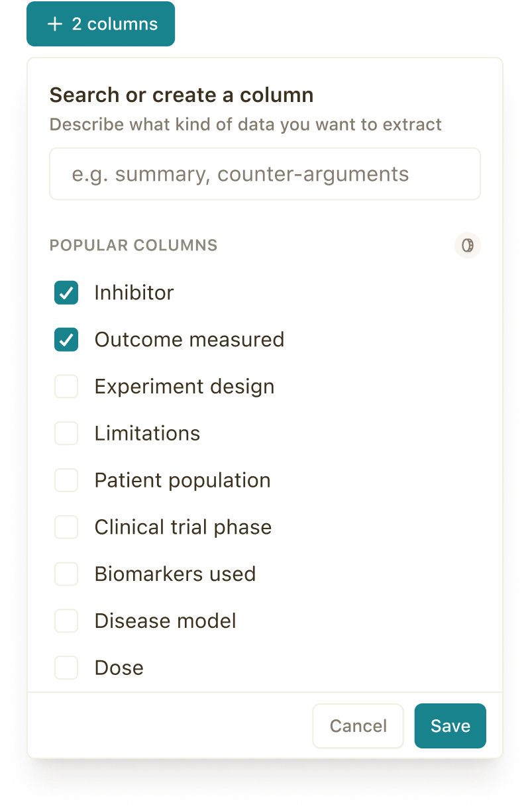Click the Outcome measured row label
This screenshot has width=530, height=812.
pyautogui.click(x=189, y=339)
